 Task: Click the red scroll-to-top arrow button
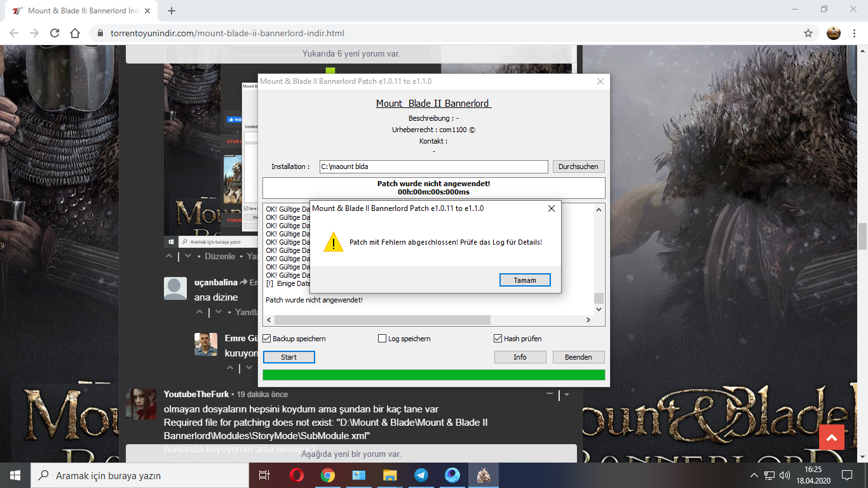(832, 437)
